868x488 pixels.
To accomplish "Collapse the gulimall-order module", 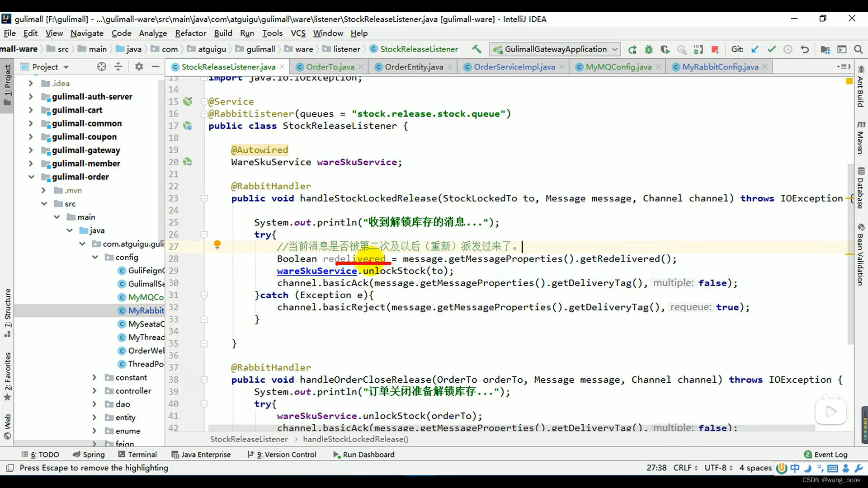I will (31, 177).
